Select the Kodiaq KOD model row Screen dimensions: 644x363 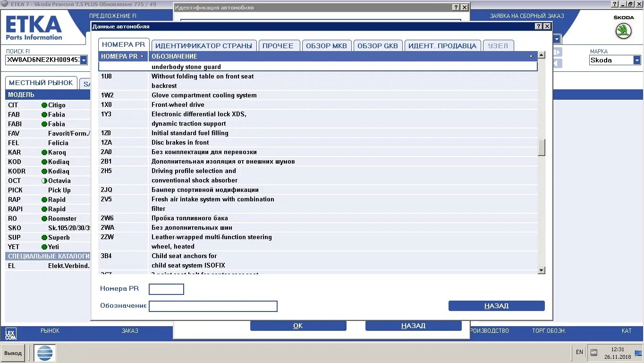pyautogui.click(x=48, y=162)
